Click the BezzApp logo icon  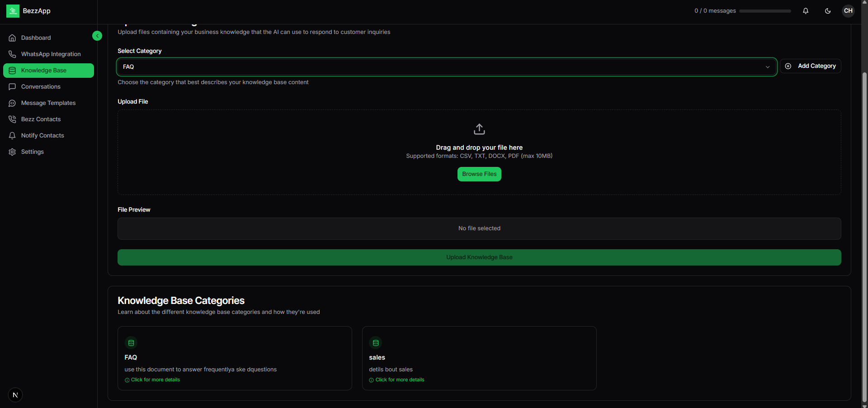pyautogui.click(x=13, y=11)
